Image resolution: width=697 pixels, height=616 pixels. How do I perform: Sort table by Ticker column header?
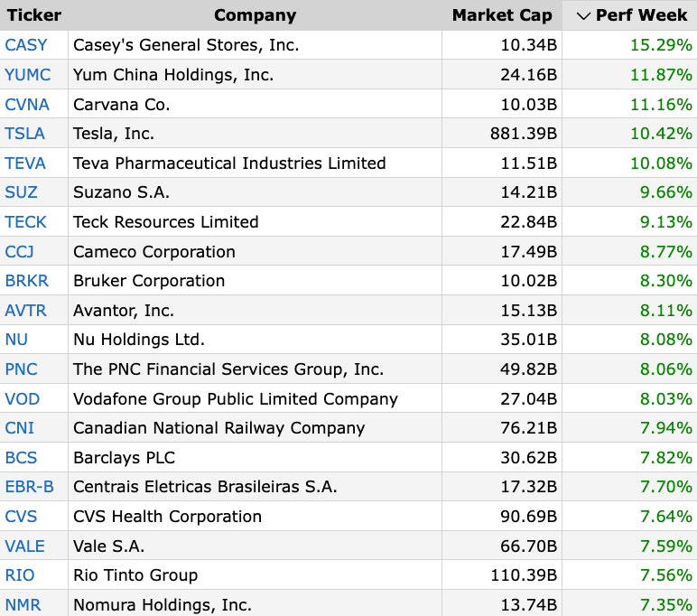coord(34,15)
